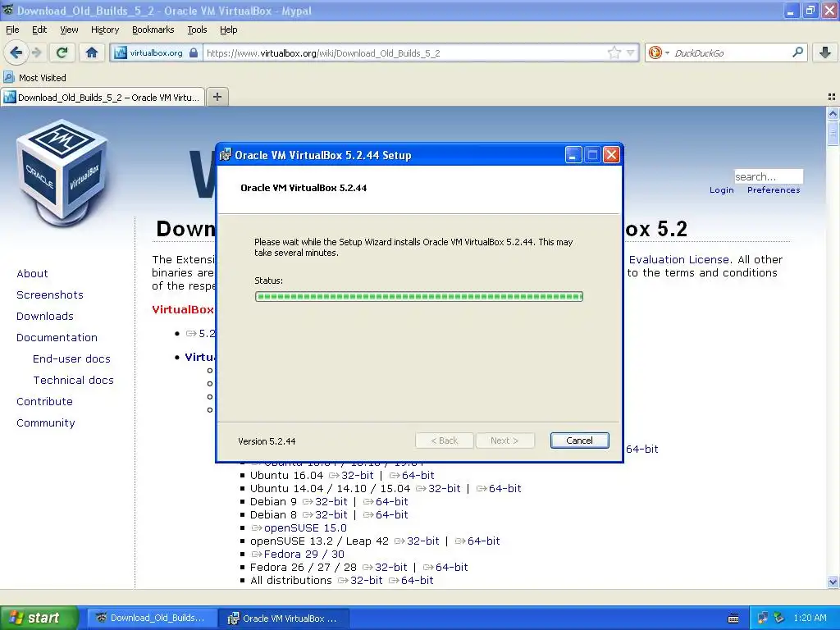
Task: Reload the page with the refresh icon
Action: pos(62,52)
